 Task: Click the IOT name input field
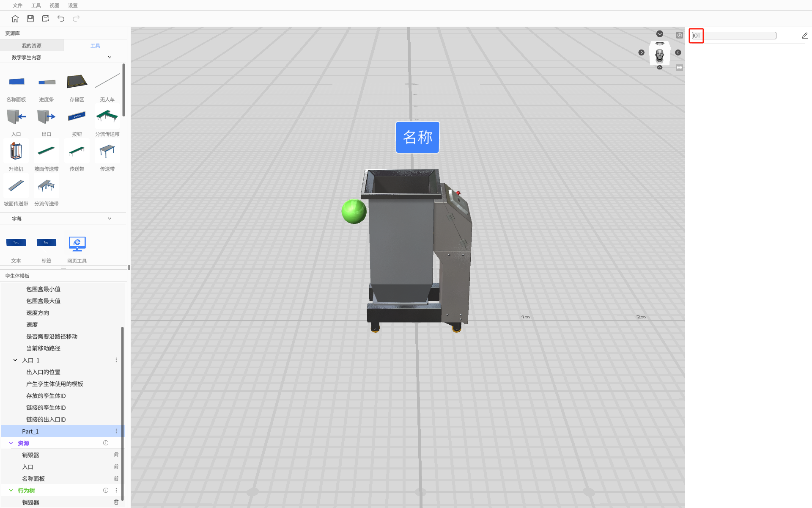point(734,36)
